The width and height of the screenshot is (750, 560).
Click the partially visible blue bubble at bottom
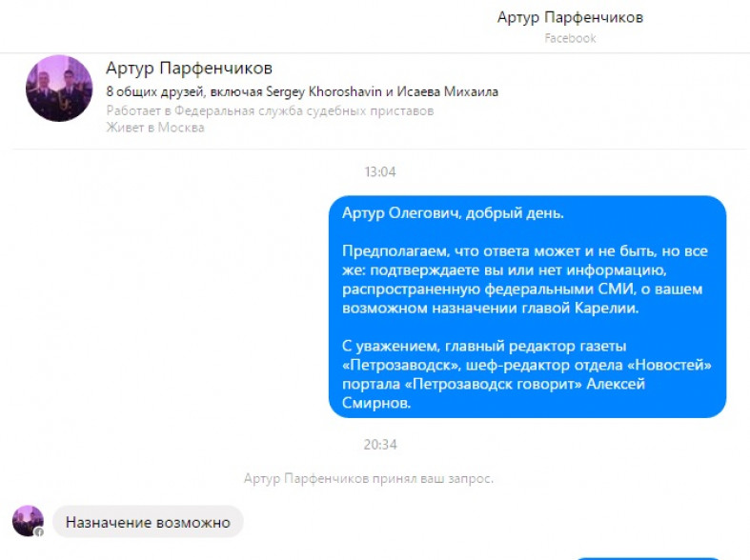pyautogui.click(x=648, y=556)
